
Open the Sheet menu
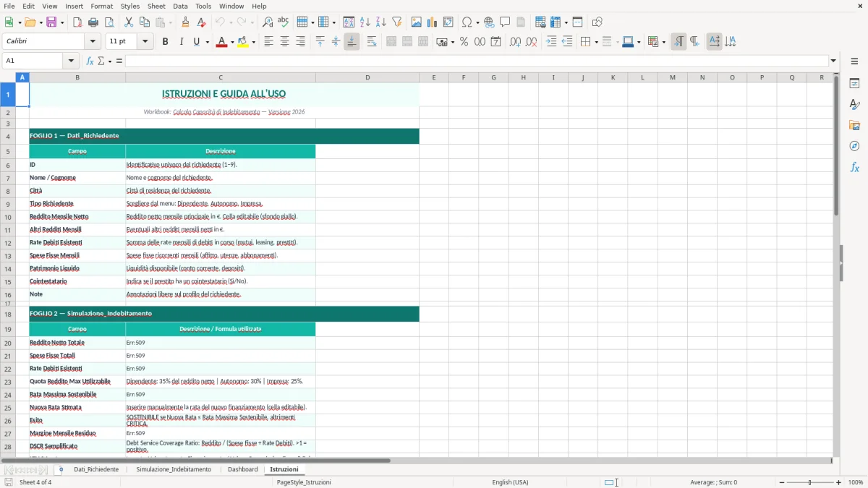[x=156, y=6]
